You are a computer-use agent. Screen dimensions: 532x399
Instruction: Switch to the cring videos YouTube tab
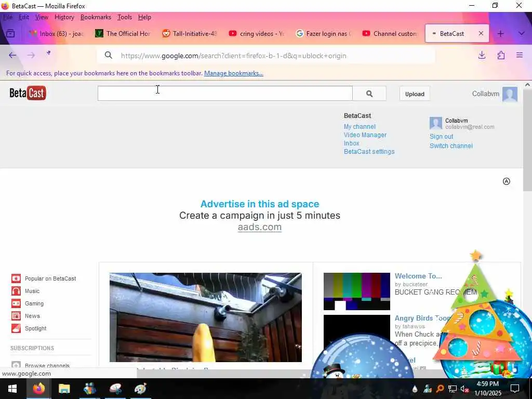click(256, 34)
